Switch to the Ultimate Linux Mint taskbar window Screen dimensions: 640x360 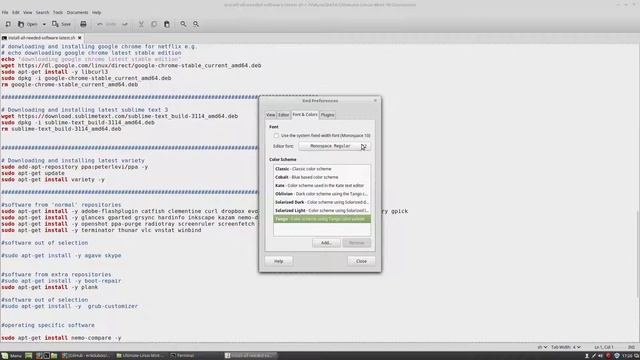click(x=140, y=356)
